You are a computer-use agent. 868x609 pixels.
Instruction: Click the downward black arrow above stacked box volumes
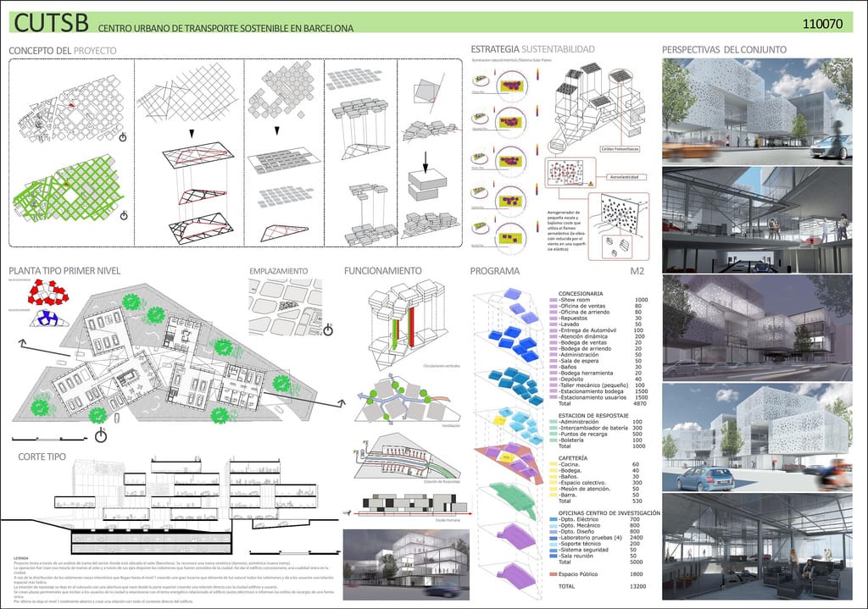426,162
